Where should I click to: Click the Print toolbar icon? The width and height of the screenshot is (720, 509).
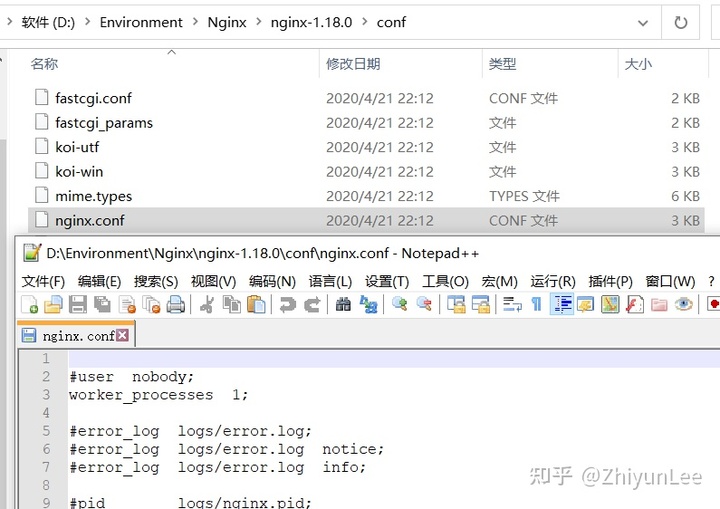click(175, 305)
